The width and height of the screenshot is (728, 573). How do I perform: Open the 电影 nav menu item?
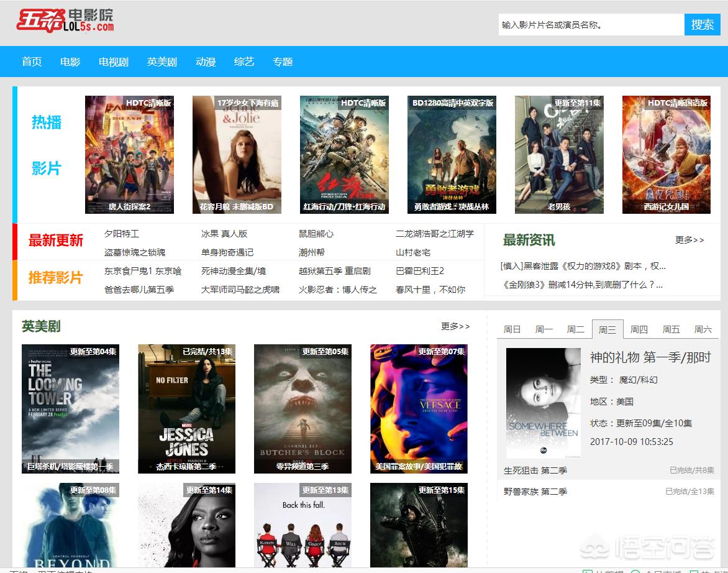70,62
